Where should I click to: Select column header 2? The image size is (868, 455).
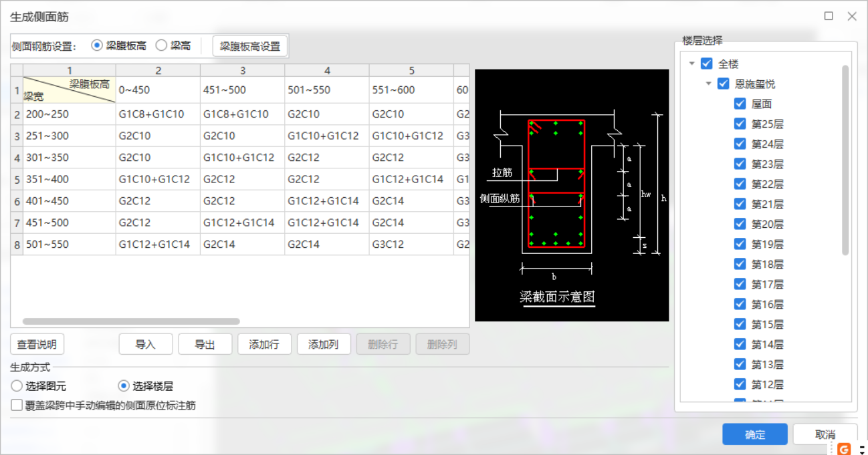pyautogui.click(x=158, y=70)
